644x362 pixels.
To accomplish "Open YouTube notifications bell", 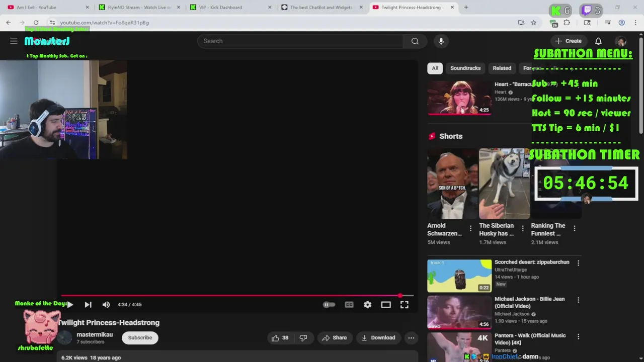I will click(x=598, y=41).
